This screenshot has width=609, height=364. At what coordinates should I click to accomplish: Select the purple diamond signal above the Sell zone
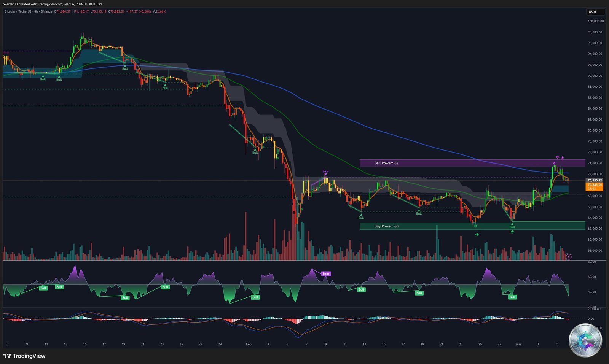point(558,156)
